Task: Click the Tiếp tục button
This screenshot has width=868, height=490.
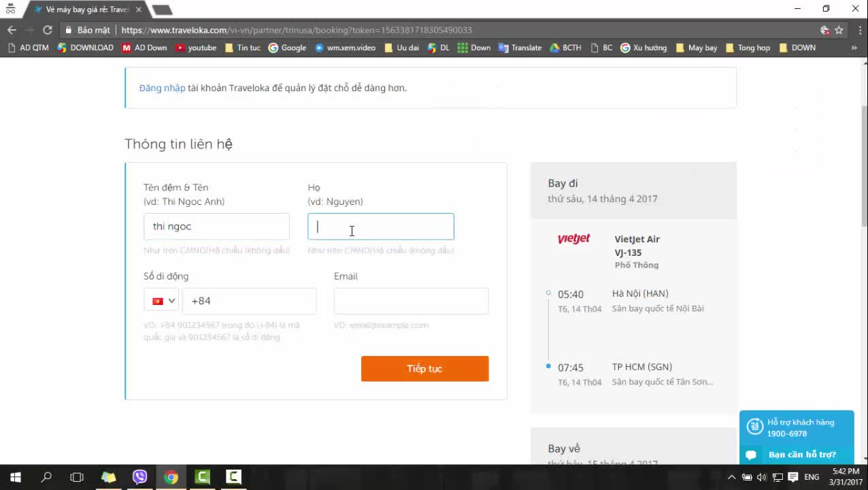Action: pos(424,369)
